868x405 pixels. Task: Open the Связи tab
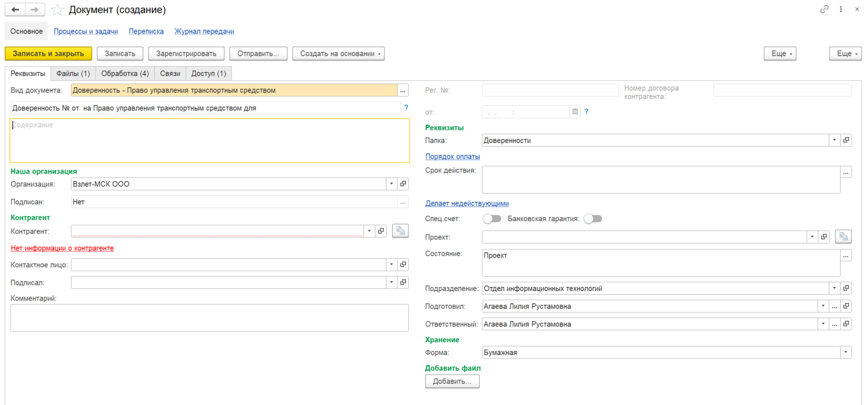point(170,74)
